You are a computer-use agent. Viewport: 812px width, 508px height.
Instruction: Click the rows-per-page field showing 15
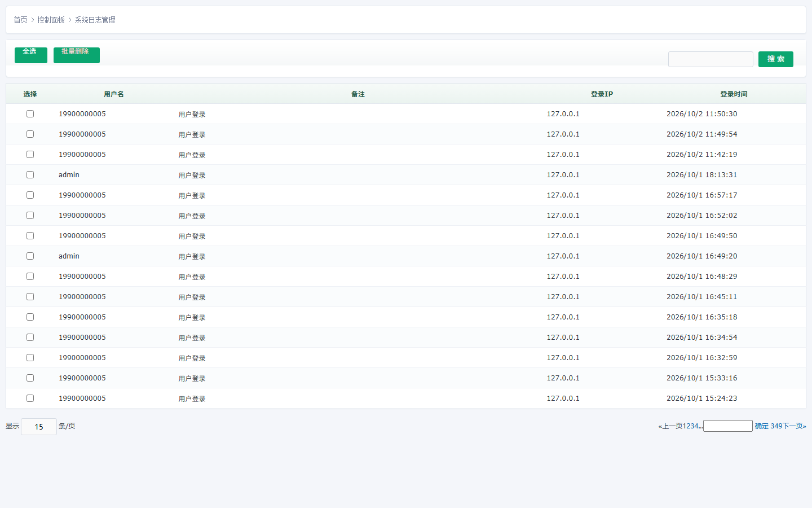pyautogui.click(x=39, y=427)
